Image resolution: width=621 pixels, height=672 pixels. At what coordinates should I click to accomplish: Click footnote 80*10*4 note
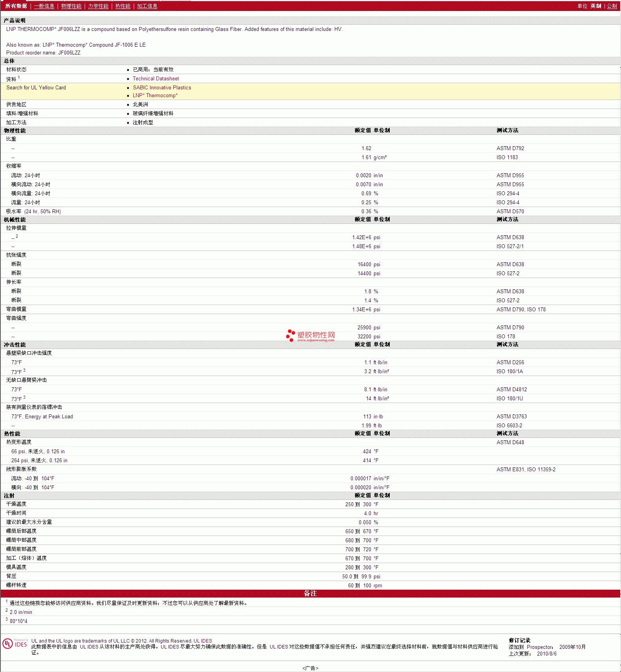click(18, 621)
